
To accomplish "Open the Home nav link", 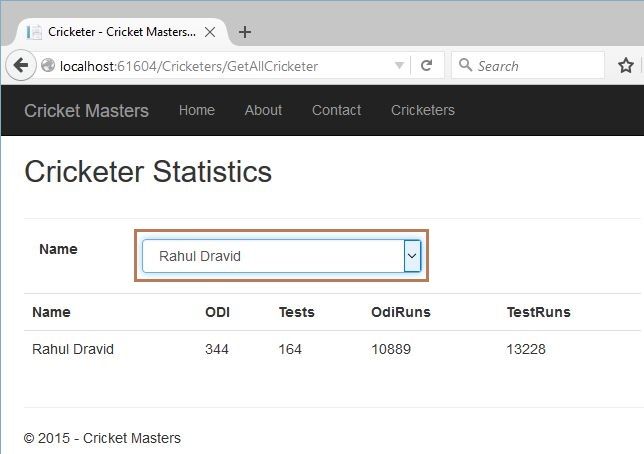I will pos(197,110).
